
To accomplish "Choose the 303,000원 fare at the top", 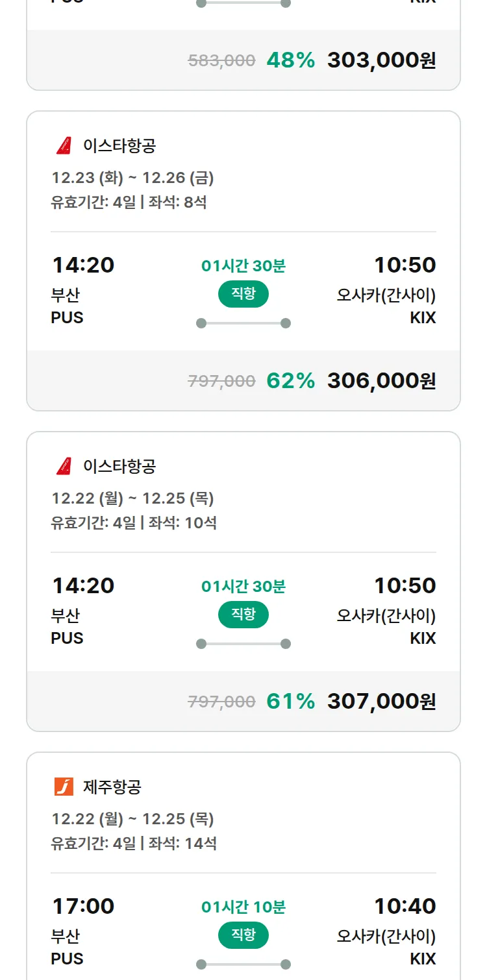I will pyautogui.click(x=381, y=60).
